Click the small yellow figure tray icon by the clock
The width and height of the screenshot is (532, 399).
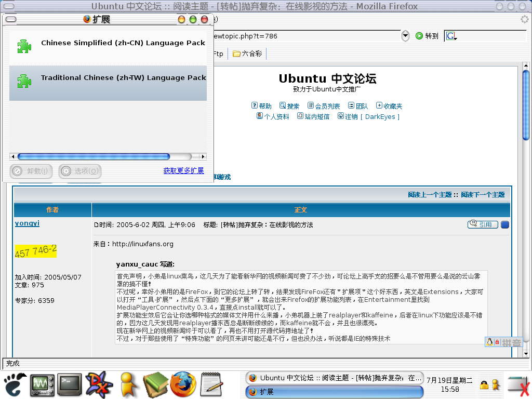point(496,385)
